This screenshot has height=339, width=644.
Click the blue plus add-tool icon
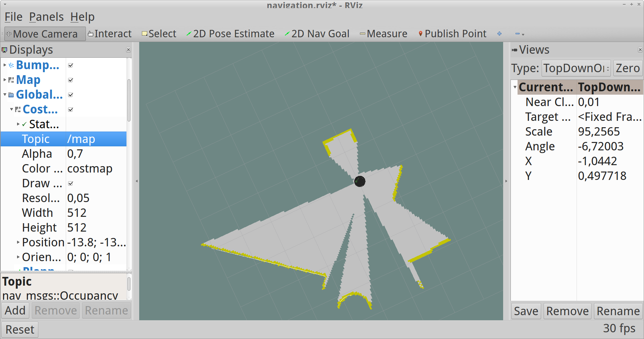point(499,34)
